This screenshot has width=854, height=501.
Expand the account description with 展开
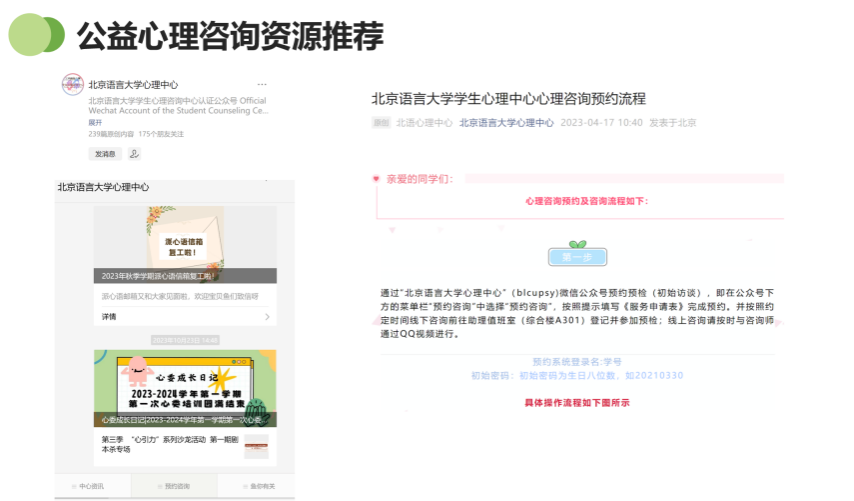coord(95,122)
